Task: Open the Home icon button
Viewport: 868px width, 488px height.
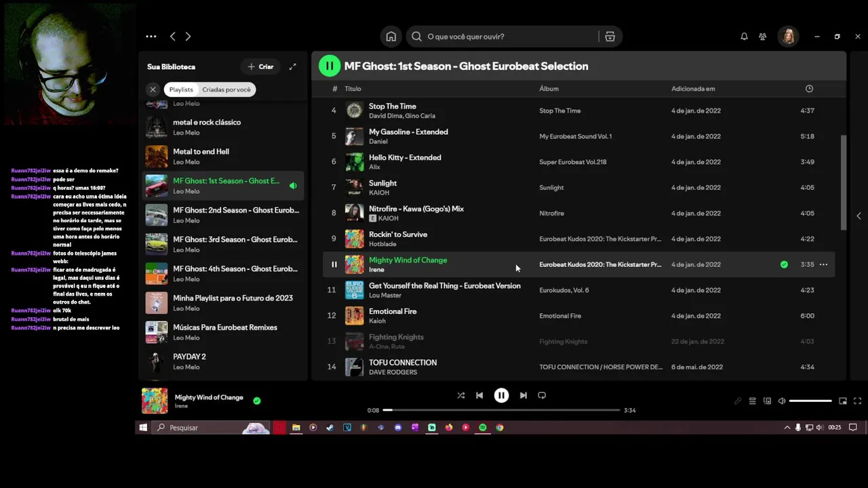Action: coord(391,37)
